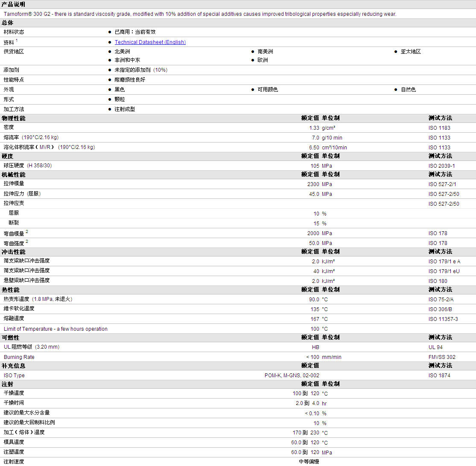
Task: Click the ISO 1874 test method
Action: 439,375
